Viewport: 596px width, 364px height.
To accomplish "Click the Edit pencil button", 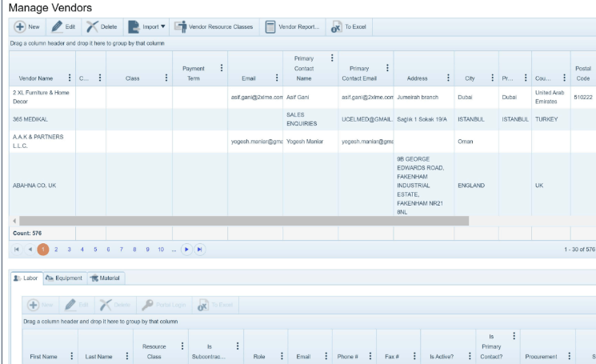I will point(64,26).
